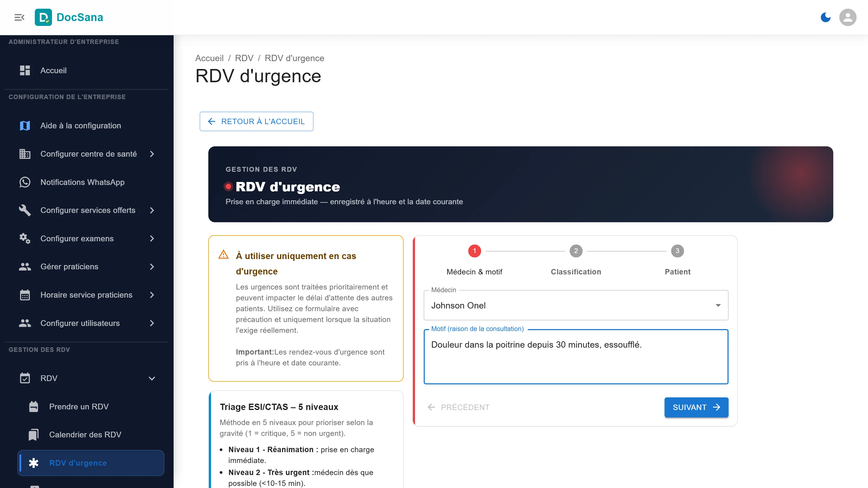Toggle dark mode with the moon icon
The height and width of the screenshot is (488, 868).
pyautogui.click(x=826, y=17)
